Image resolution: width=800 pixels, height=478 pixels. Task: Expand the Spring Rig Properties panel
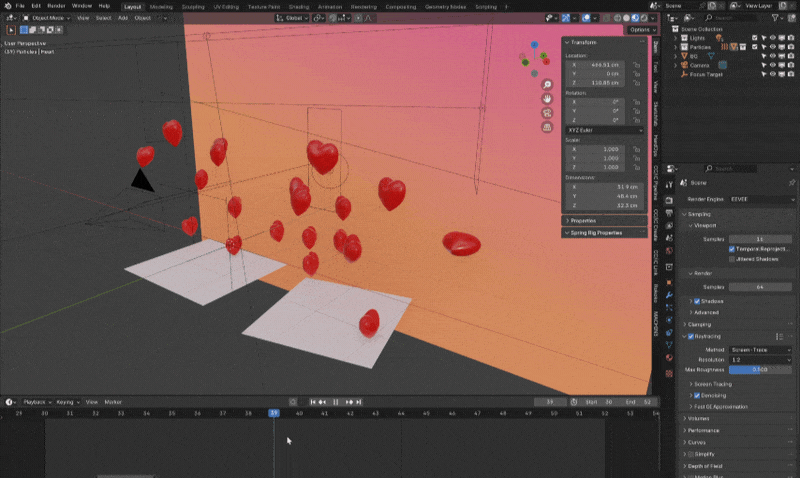click(596, 232)
